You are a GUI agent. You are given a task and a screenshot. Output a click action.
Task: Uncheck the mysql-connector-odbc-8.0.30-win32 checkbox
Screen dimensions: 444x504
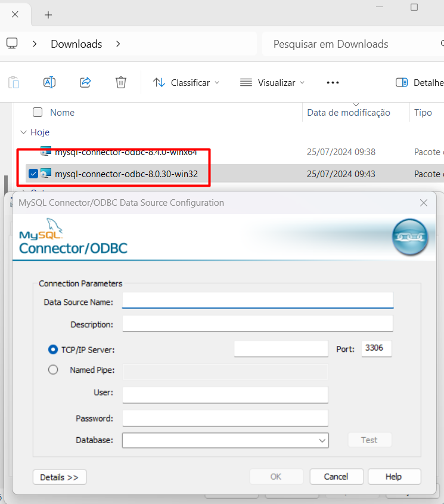click(x=33, y=174)
